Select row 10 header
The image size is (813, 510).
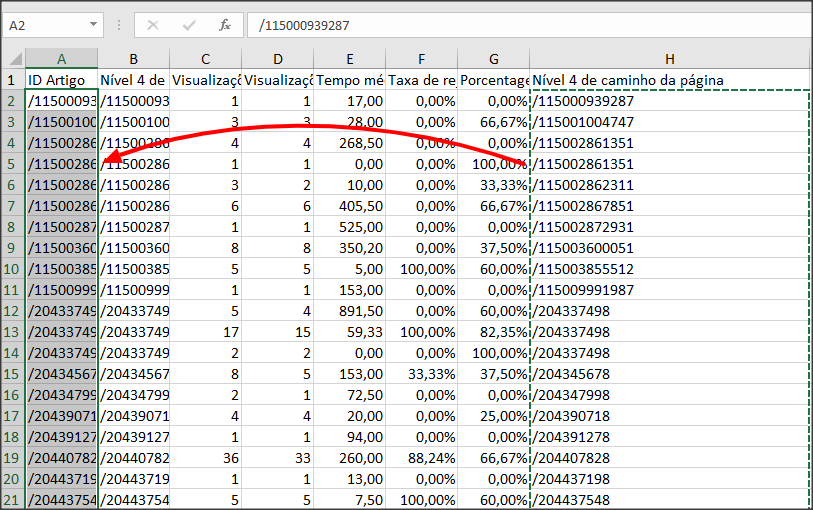[x=11, y=269]
